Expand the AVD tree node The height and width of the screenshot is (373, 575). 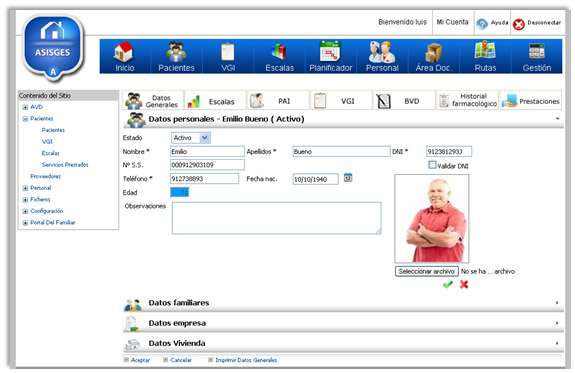coord(25,107)
